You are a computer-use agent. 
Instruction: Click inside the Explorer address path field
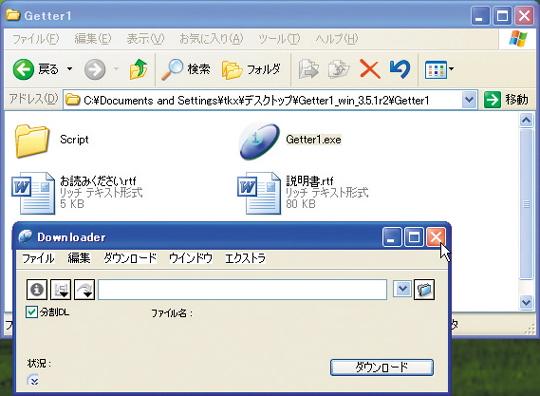263,100
